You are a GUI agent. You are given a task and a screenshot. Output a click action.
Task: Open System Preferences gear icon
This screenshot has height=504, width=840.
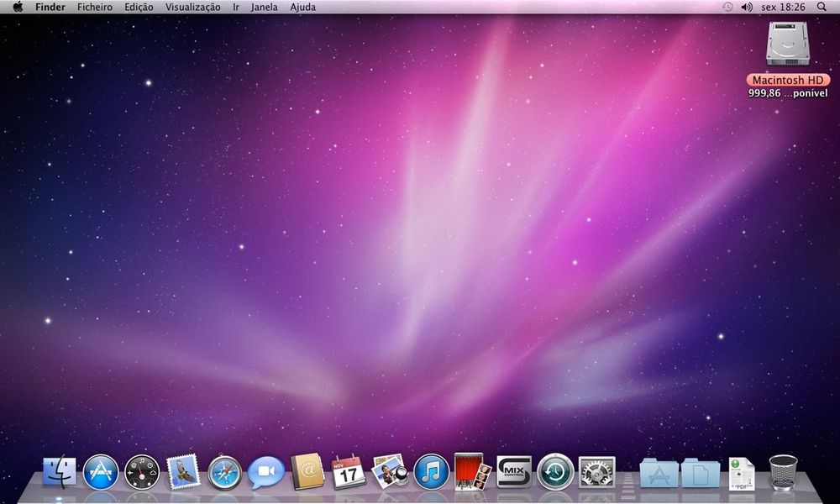click(596, 472)
